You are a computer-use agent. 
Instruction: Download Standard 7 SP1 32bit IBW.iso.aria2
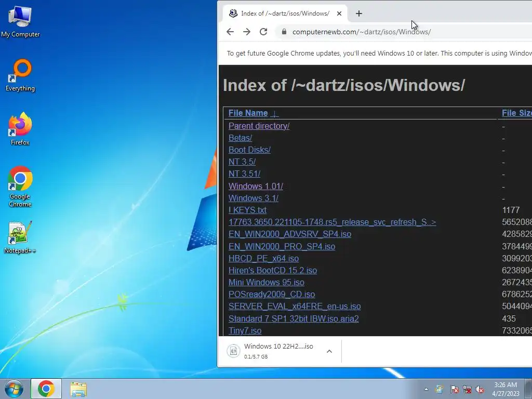coord(294,318)
